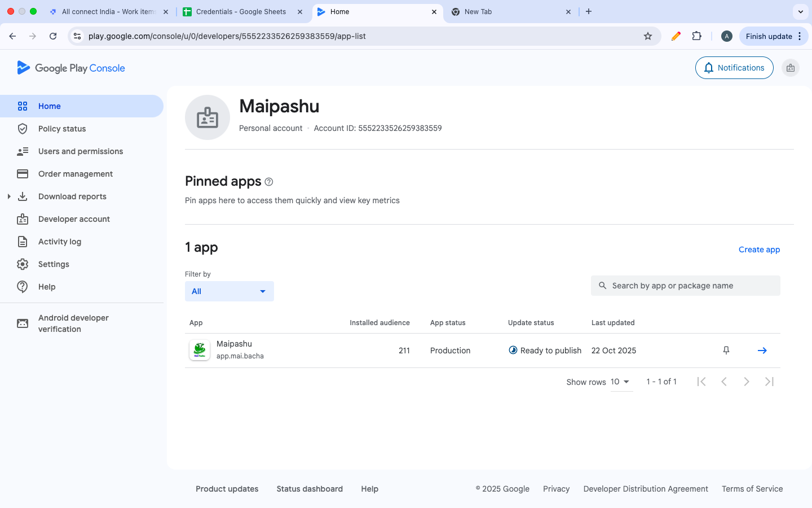Open the Filter by All dropdown
Viewport: 812px width, 508px height.
pyautogui.click(x=229, y=291)
